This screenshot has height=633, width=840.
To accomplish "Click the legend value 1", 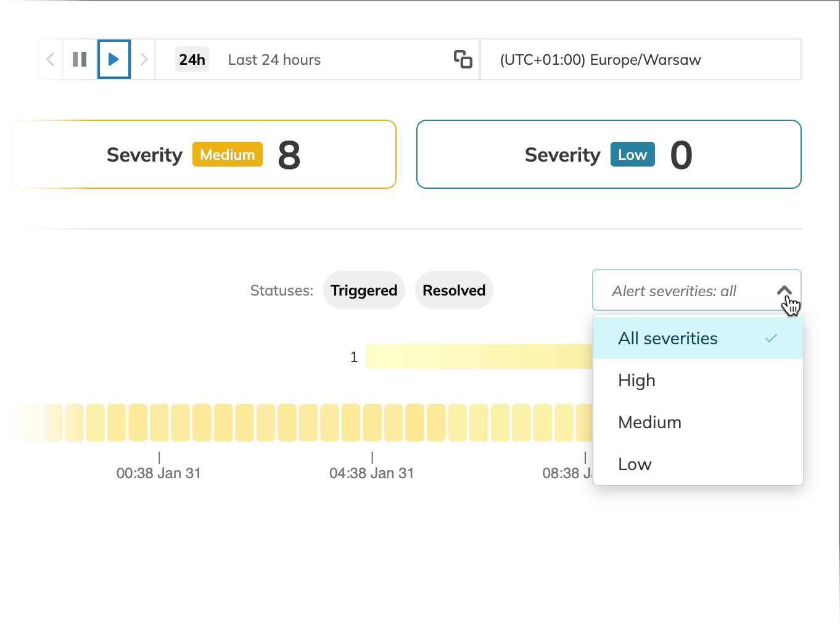I will coord(354,357).
